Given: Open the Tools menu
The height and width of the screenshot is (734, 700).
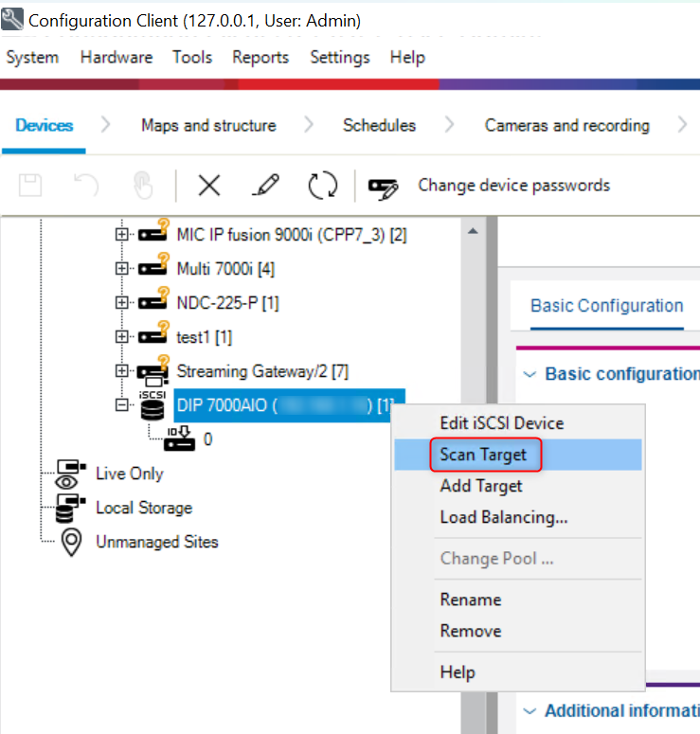Looking at the screenshot, I should coord(192,57).
